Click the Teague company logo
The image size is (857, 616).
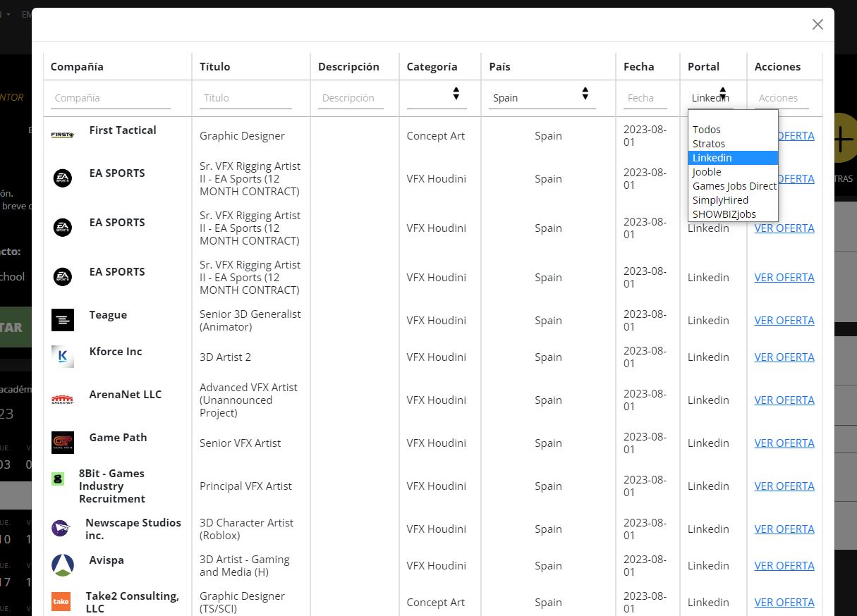click(63, 320)
